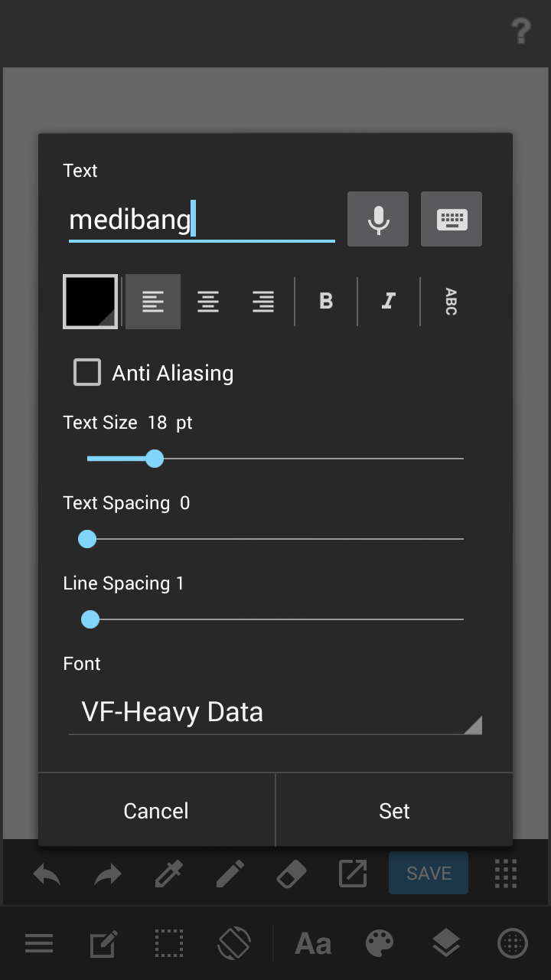
Task: Click the help question mark icon
Action: pyautogui.click(x=520, y=31)
